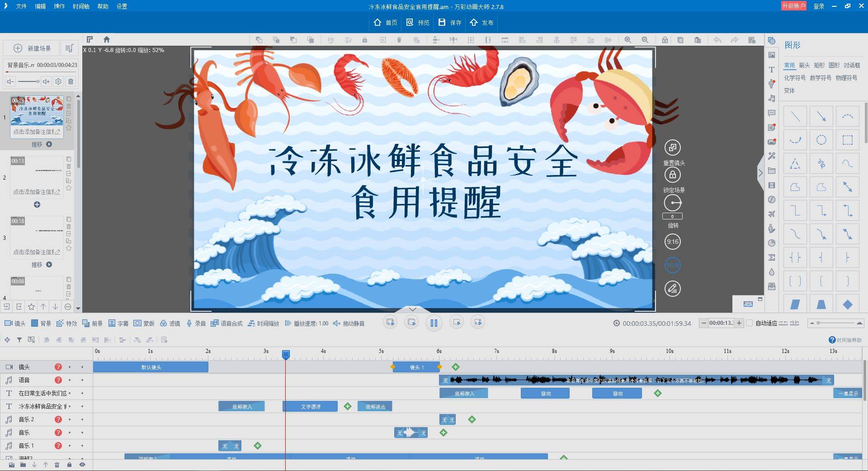Click the 升级账户 upgrade button

click(793, 6)
